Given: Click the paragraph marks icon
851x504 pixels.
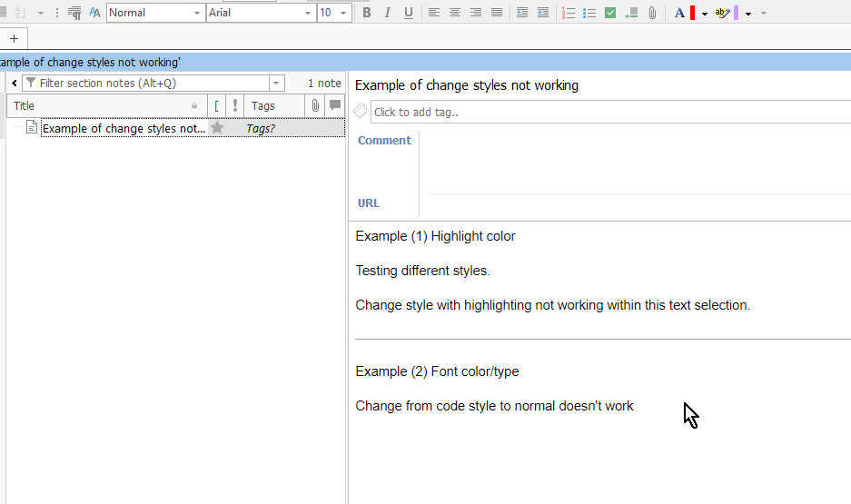Looking at the screenshot, I should [74, 13].
